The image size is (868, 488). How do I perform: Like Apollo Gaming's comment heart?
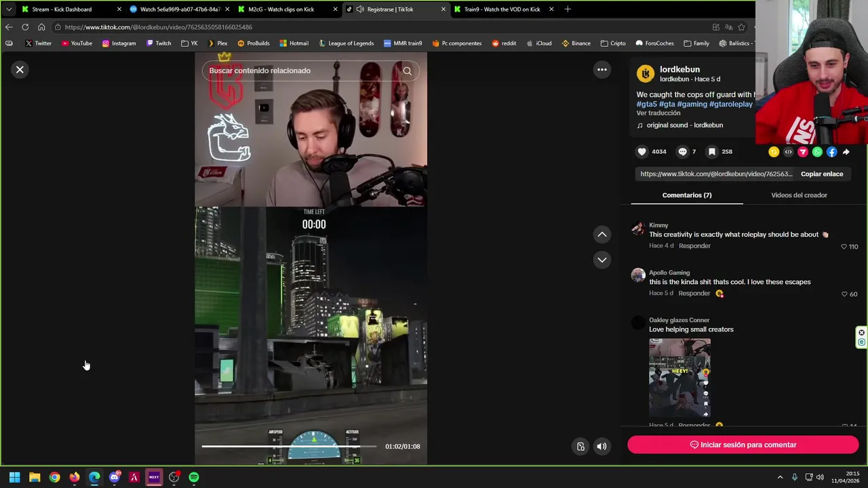844,294
